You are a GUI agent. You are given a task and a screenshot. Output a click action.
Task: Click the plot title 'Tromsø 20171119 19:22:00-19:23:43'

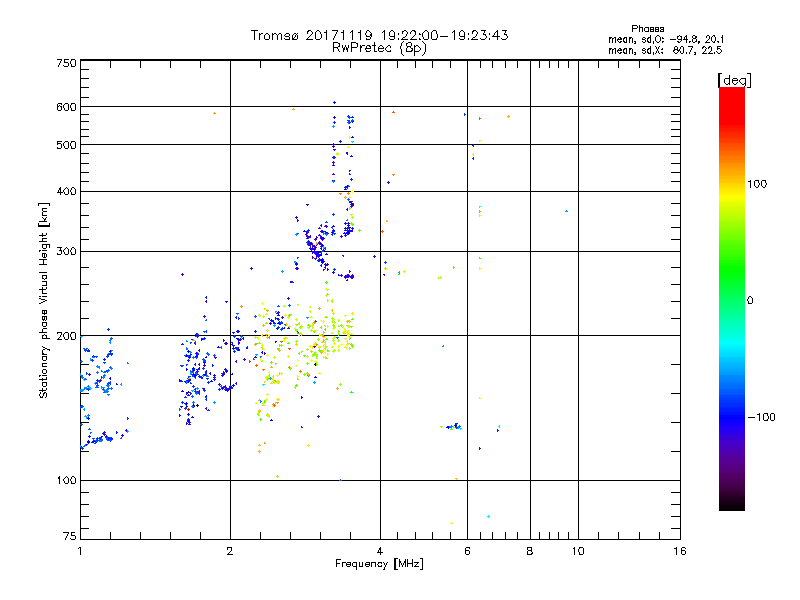(x=379, y=35)
